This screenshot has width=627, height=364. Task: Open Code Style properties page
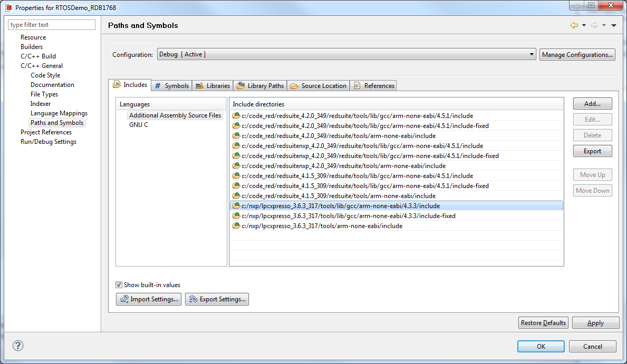[x=45, y=75]
